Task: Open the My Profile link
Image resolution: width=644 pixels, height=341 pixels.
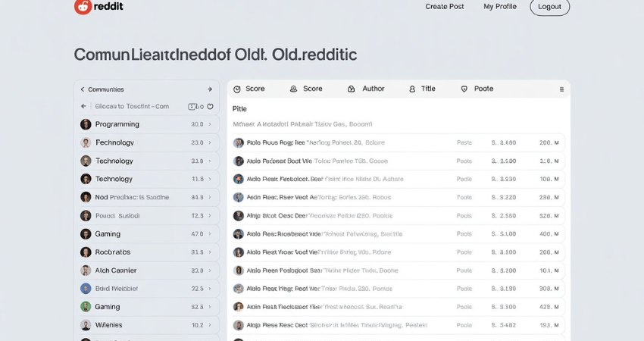Action: click(x=500, y=7)
